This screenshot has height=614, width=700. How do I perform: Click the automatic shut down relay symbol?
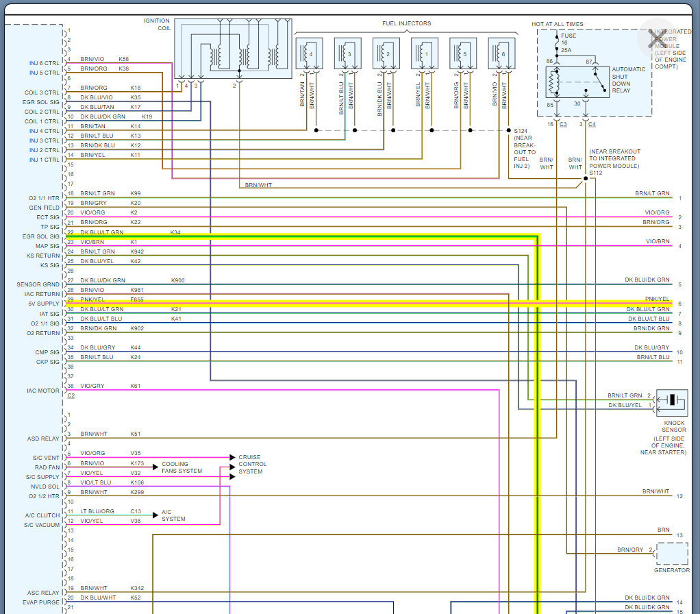point(577,82)
